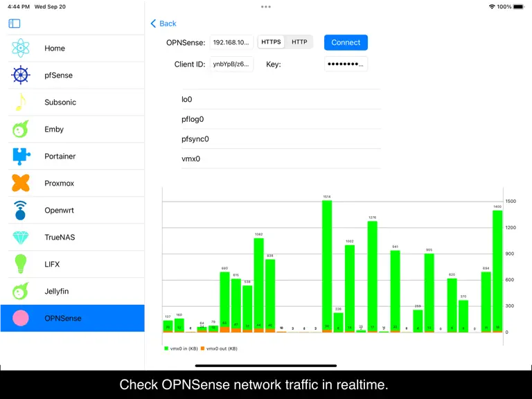Select the pfsync0 interface row
Screen dimensions: 532x399
coord(281,139)
